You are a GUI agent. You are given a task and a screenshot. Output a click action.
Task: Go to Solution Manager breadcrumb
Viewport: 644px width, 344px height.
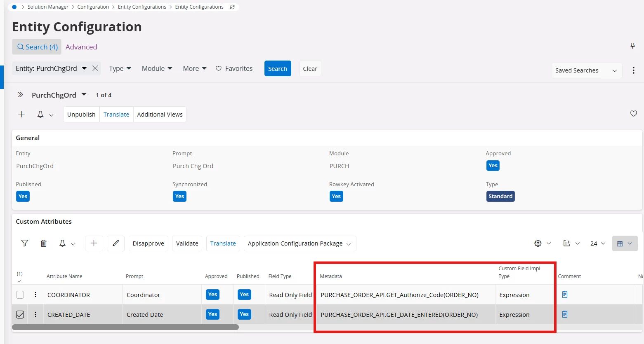click(x=48, y=7)
